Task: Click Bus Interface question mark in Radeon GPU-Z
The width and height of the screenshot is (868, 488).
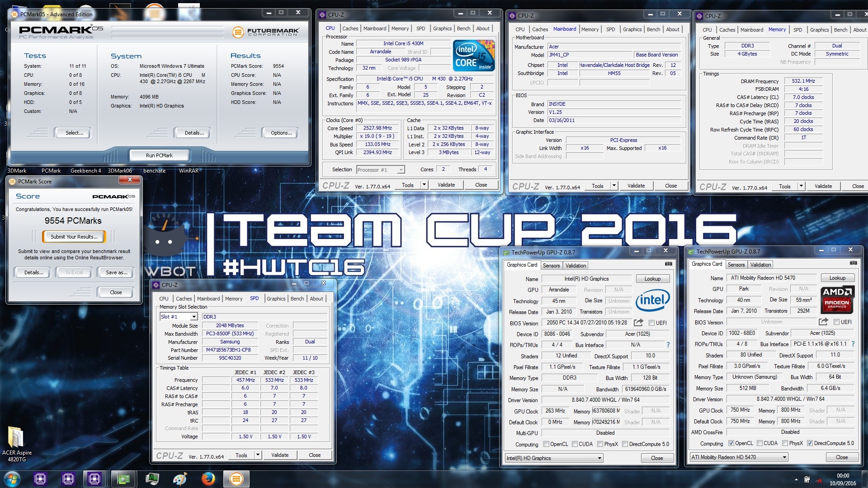Action: [x=853, y=344]
